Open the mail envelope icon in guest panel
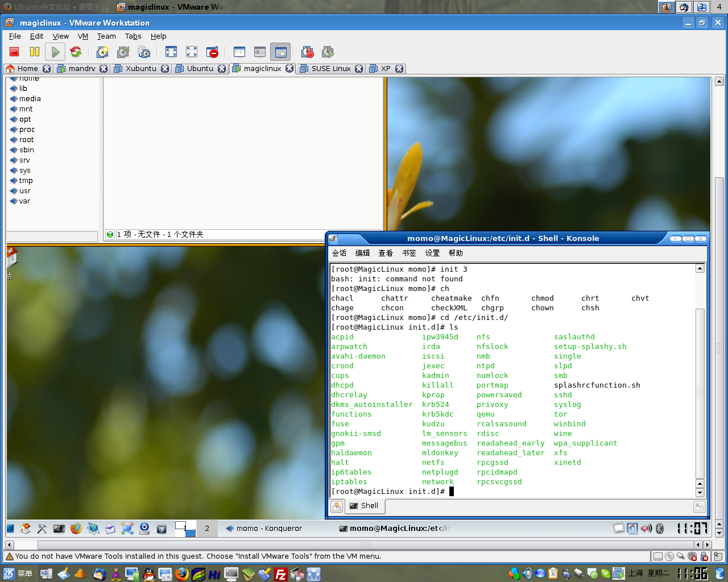This screenshot has height=582, width=728. click(x=110, y=528)
